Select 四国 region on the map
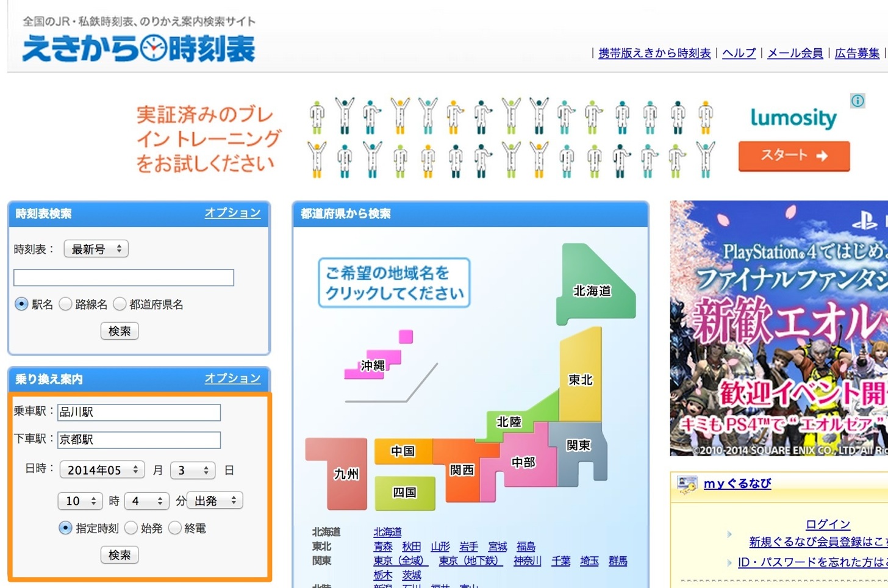888x588 pixels. click(404, 492)
